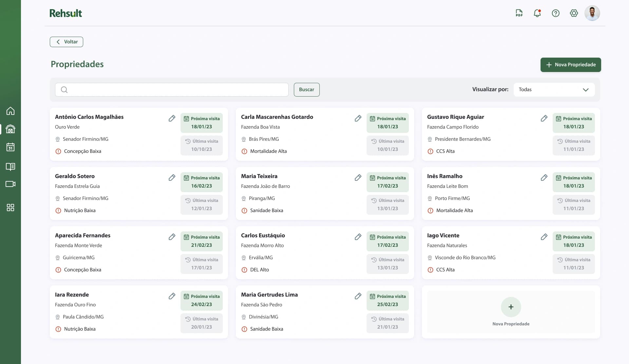Open the calendar icon in sidebar

point(10,147)
